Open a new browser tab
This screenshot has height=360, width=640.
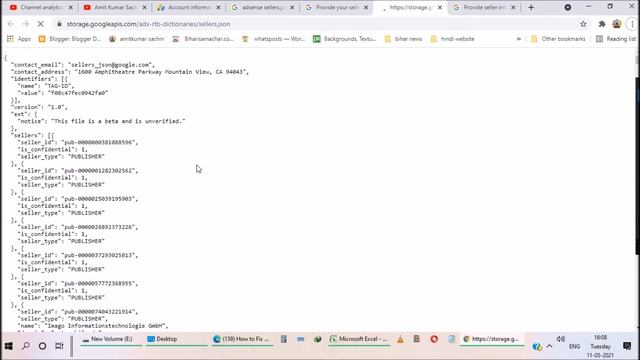click(531, 7)
